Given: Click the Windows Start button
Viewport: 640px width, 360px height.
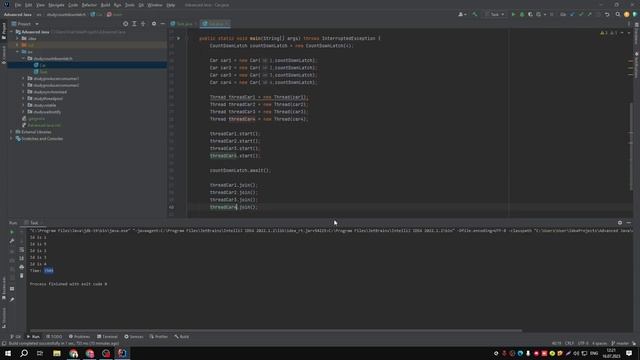Looking at the screenshot, I should (8, 353).
